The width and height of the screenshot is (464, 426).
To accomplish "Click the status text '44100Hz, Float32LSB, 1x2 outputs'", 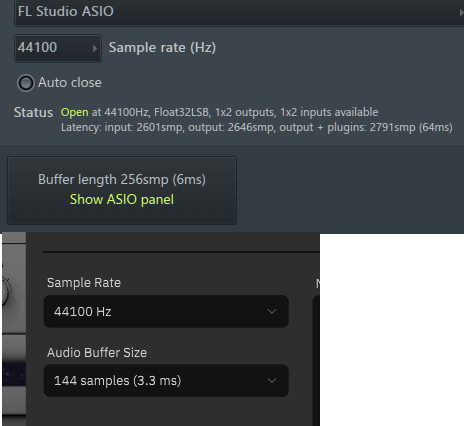I will [x=190, y=112].
